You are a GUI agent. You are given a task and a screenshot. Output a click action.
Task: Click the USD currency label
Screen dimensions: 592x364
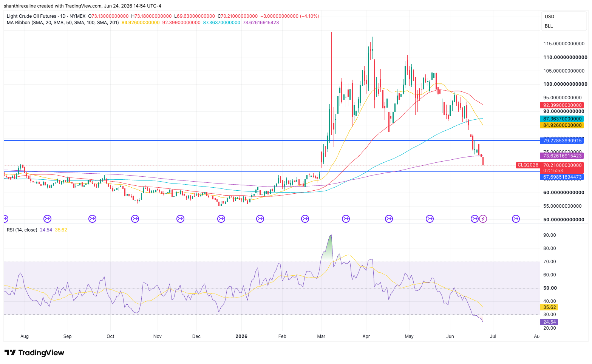click(549, 17)
